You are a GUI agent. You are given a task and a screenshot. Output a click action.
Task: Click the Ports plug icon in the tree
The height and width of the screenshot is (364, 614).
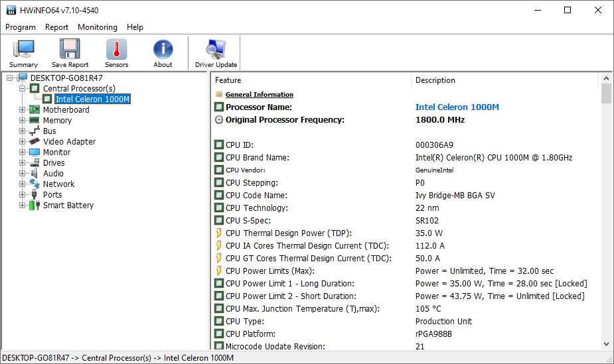click(35, 194)
